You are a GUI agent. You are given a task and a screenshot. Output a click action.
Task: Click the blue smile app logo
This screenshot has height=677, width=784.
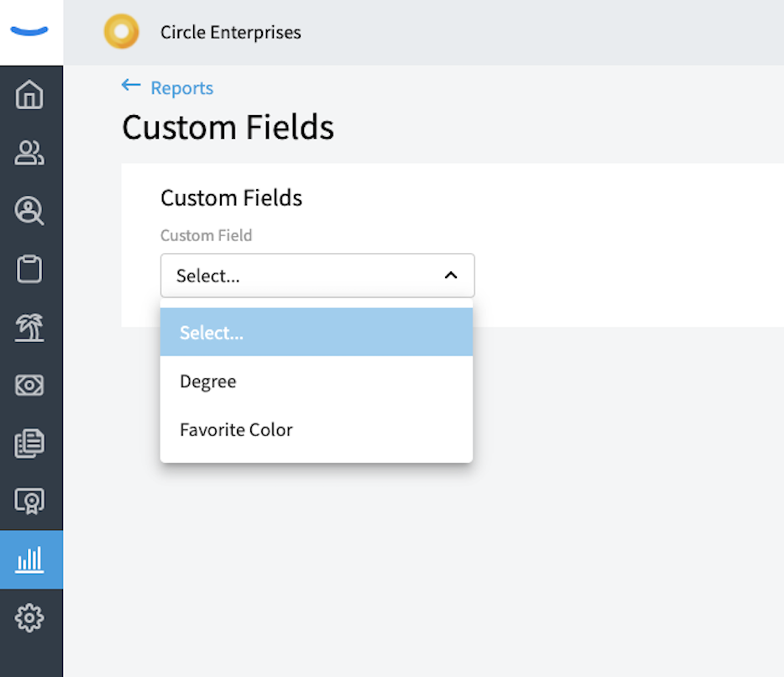click(x=30, y=31)
